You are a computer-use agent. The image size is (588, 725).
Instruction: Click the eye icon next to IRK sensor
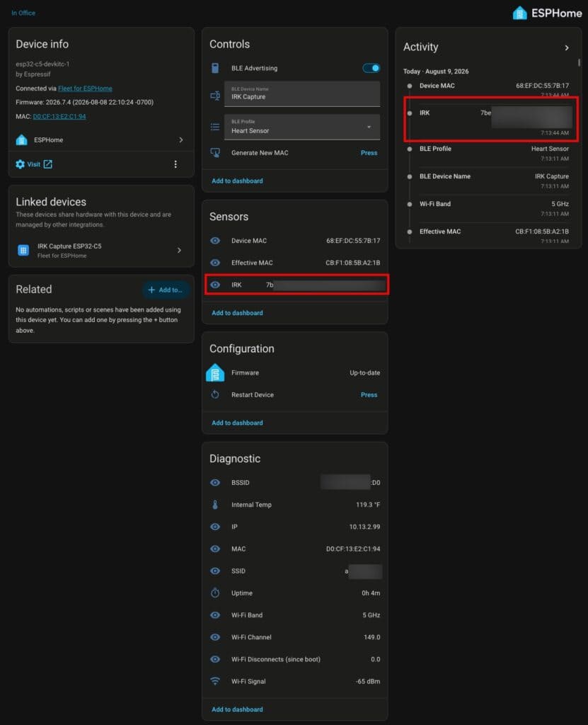pyautogui.click(x=215, y=285)
